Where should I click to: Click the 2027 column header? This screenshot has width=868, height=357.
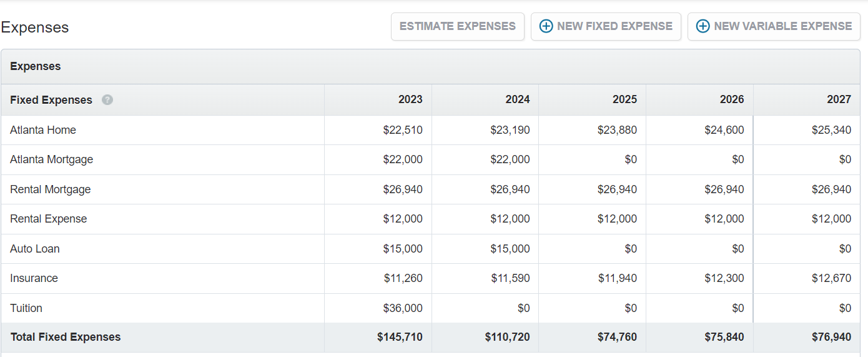(839, 99)
